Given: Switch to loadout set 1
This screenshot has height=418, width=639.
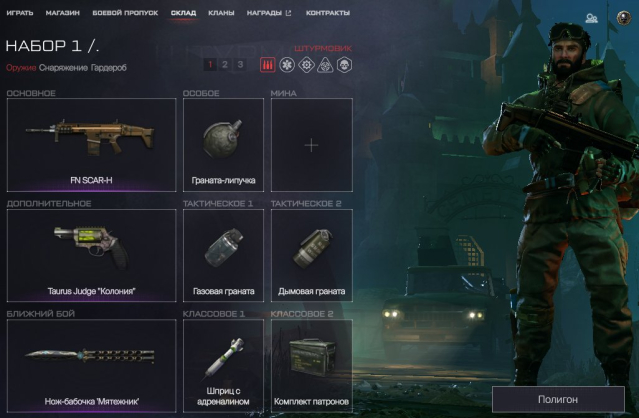Looking at the screenshot, I should tap(210, 64).
